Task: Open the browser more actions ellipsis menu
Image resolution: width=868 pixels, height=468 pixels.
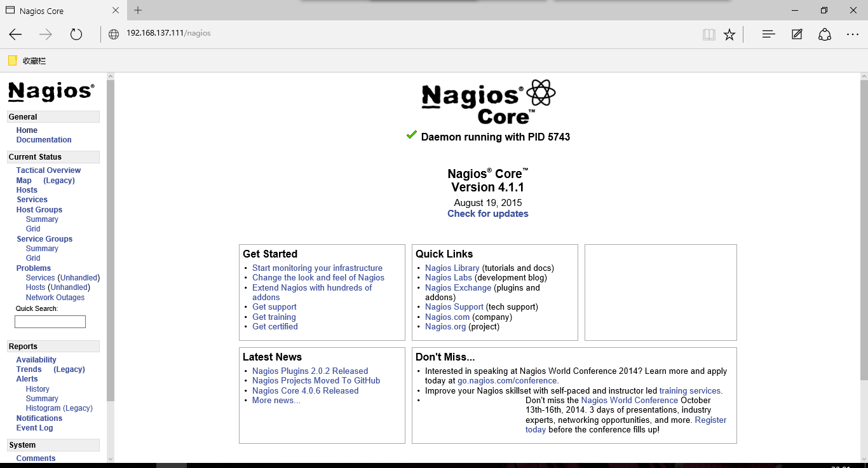Action: [x=853, y=34]
